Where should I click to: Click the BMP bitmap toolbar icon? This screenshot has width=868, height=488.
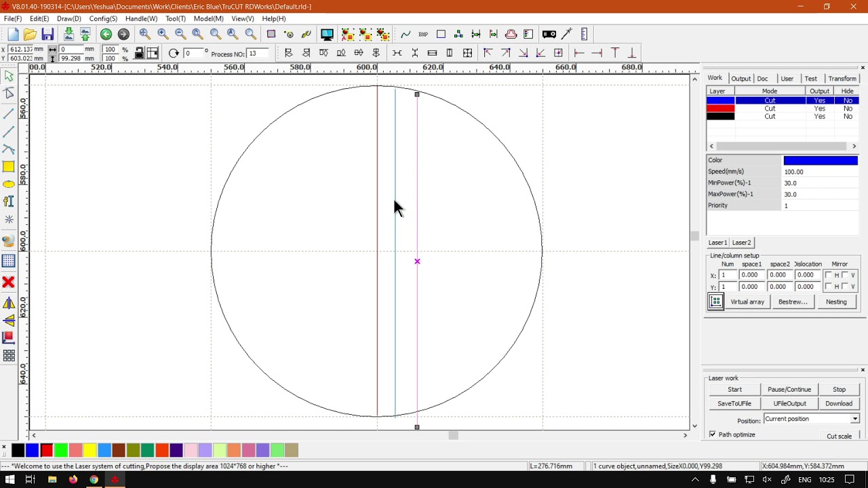pyautogui.click(x=423, y=35)
